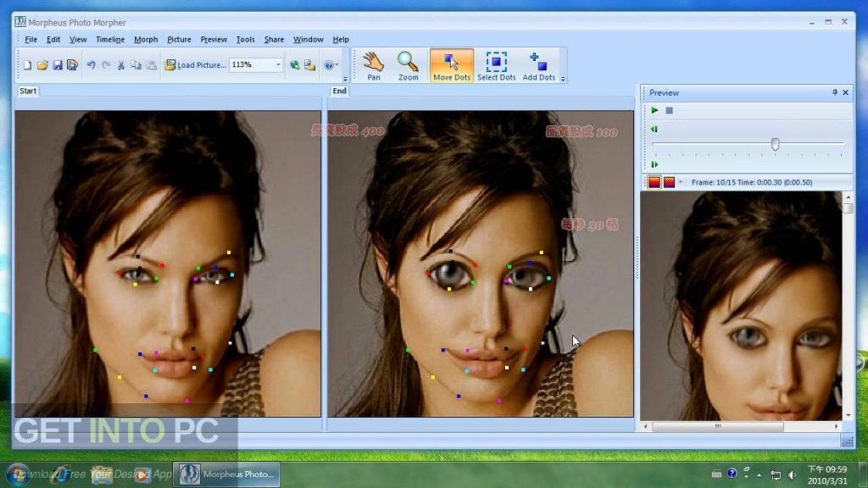Screen dimensions: 868x488
Task: Close the Preview panel
Action: [845, 92]
